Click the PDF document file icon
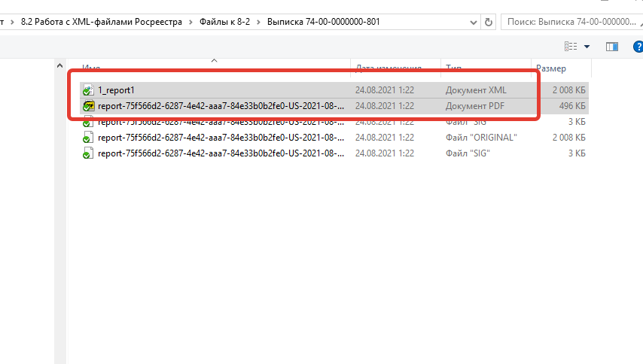The image size is (643, 364). [x=88, y=106]
